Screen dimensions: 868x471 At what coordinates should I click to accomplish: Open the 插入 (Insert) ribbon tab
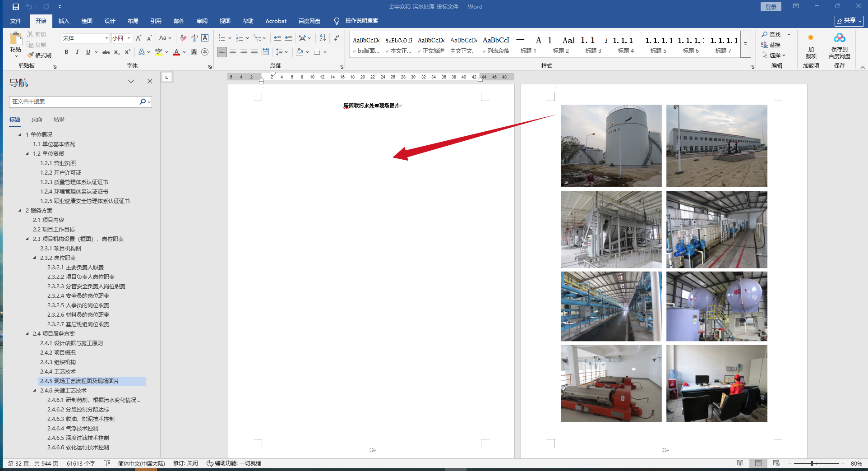(x=64, y=21)
